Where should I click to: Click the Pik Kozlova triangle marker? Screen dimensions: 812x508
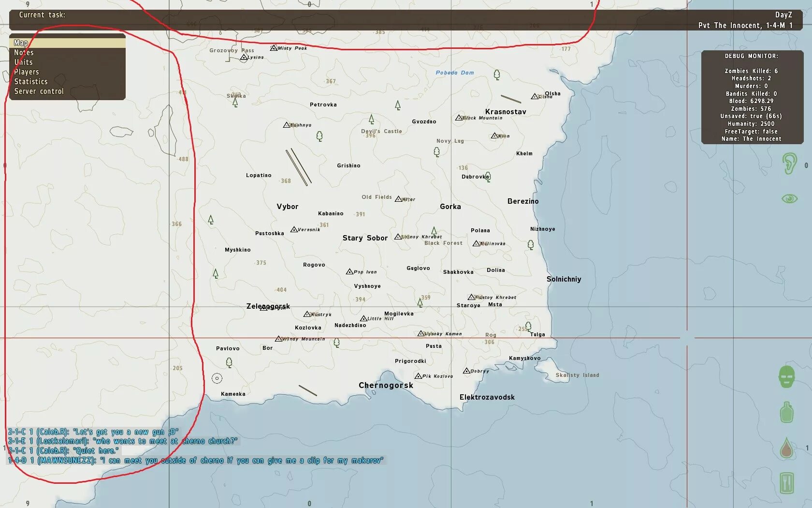click(x=419, y=376)
